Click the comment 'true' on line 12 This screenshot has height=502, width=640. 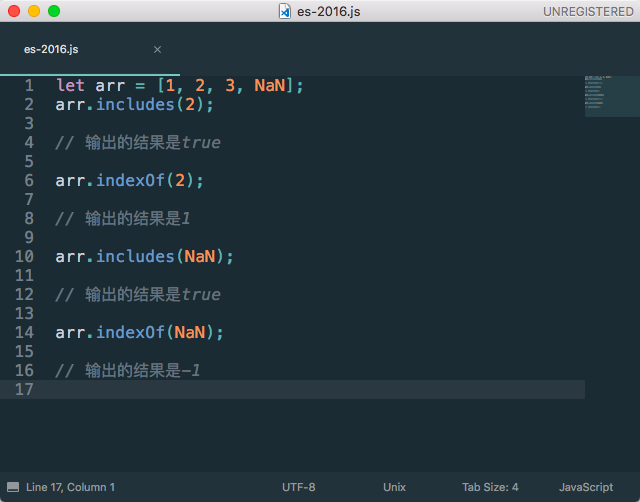click(x=201, y=295)
